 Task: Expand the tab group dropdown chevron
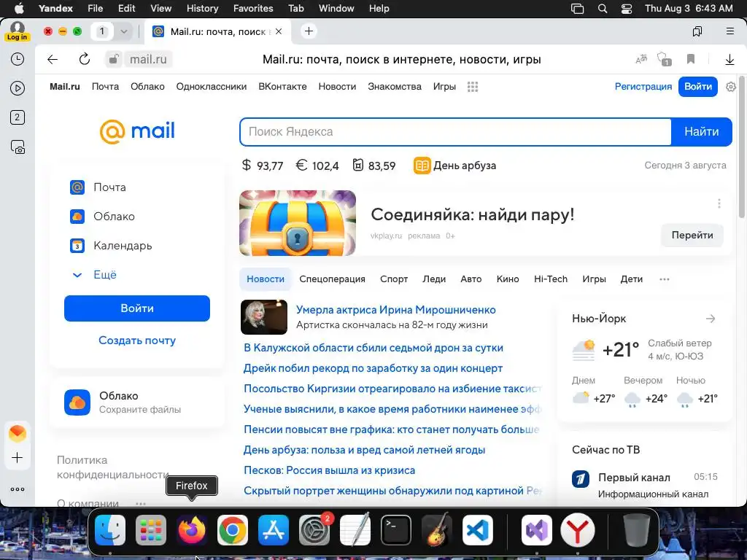point(124,31)
